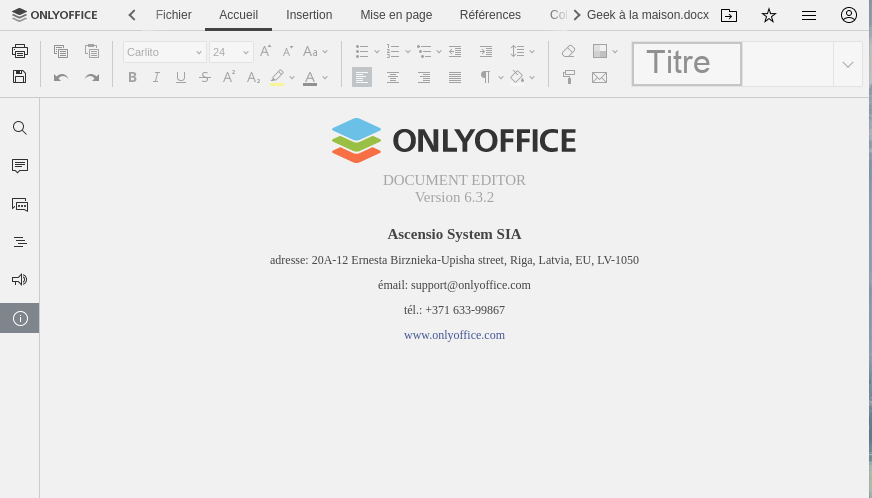Open Fichier tab

tap(174, 15)
